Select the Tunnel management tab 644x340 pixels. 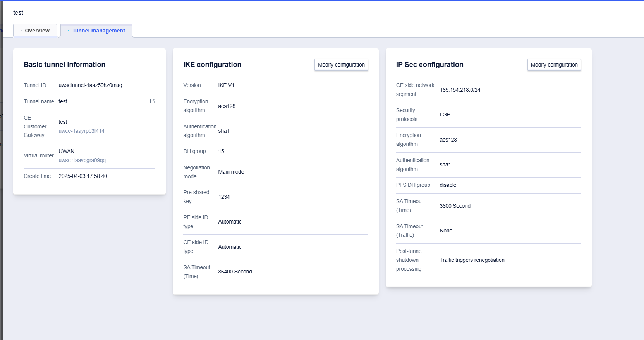click(x=97, y=31)
